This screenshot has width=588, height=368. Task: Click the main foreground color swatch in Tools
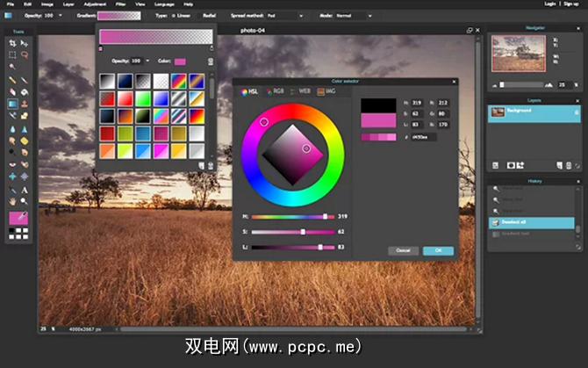pos(18,218)
